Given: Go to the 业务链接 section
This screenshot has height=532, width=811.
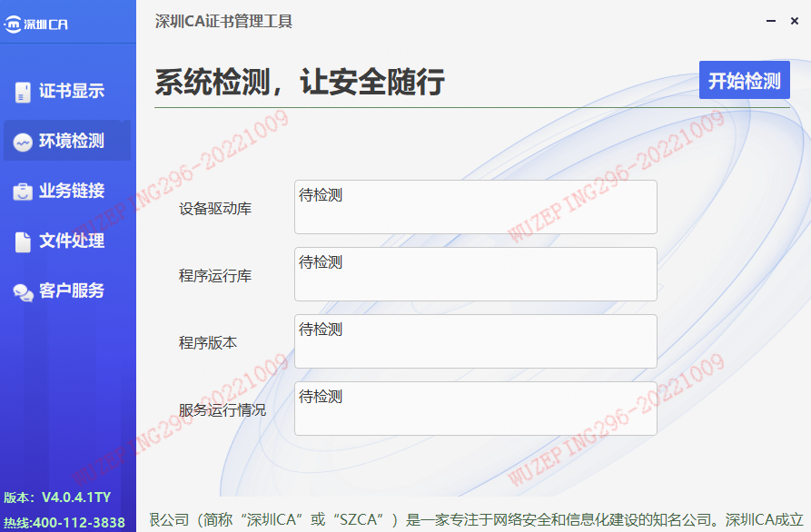Looking at the screenshot, I should pyautogui.click(x=71, y=191).
